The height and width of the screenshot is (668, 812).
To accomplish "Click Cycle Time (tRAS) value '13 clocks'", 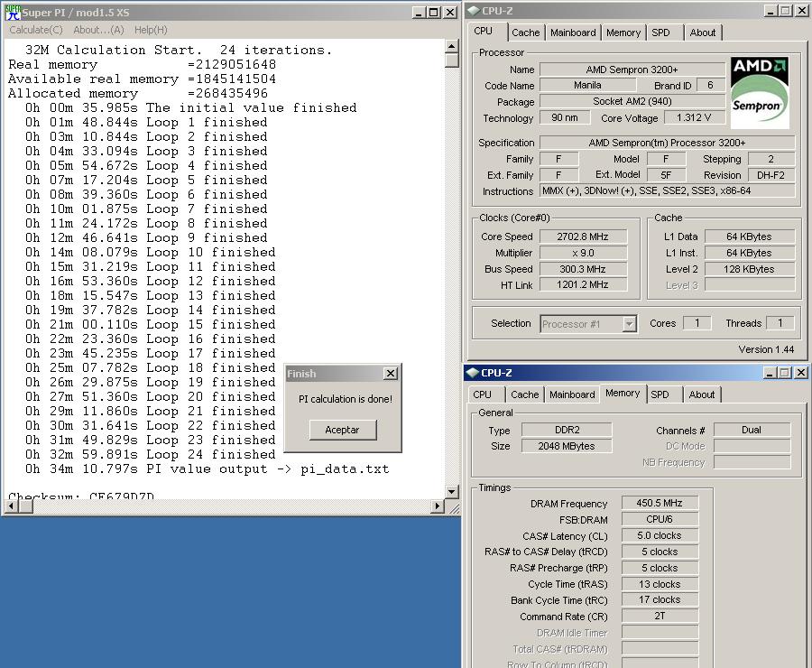I will point(660,584).
